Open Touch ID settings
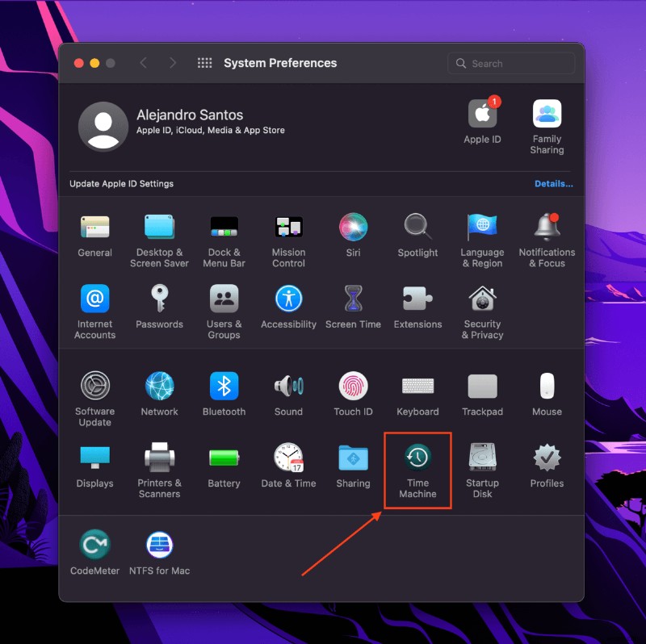Image resolution: width=646 pixels, height=644 pixels. coord(353,387)
